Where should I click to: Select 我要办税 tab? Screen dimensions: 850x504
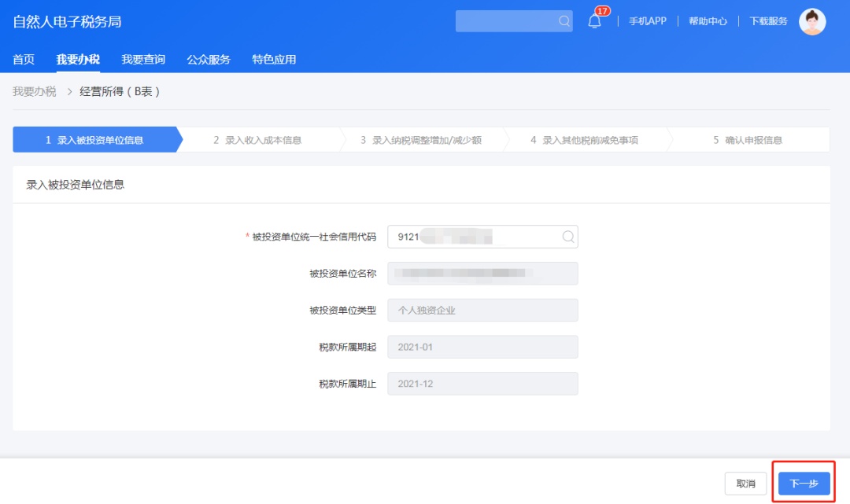tap(78, 60)
